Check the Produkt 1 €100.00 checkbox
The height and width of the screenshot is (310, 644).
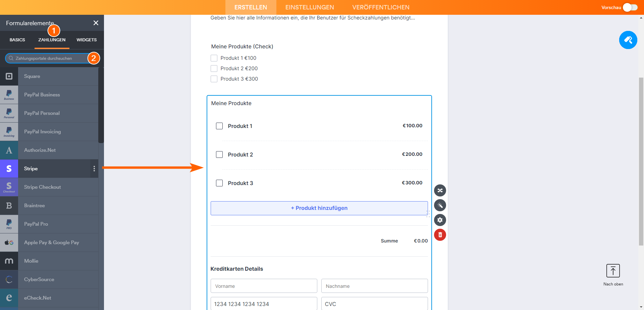pos(219,126)
